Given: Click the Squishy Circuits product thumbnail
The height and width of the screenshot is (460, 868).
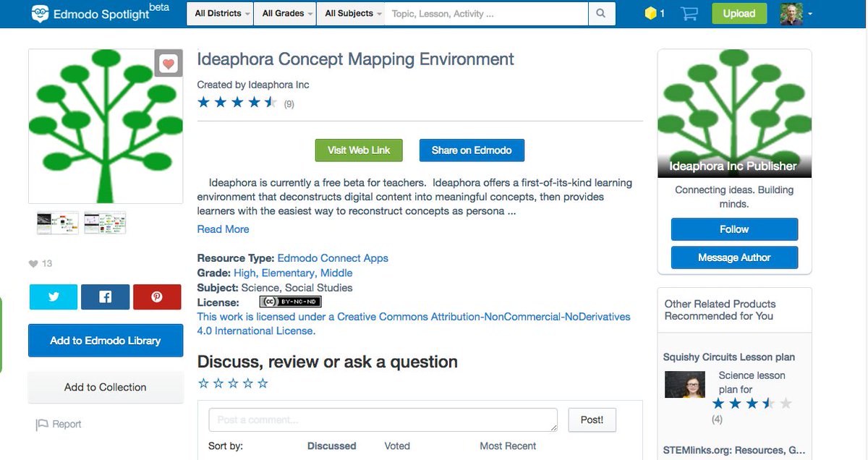Looking at the screenshot, I should (685, 384).
